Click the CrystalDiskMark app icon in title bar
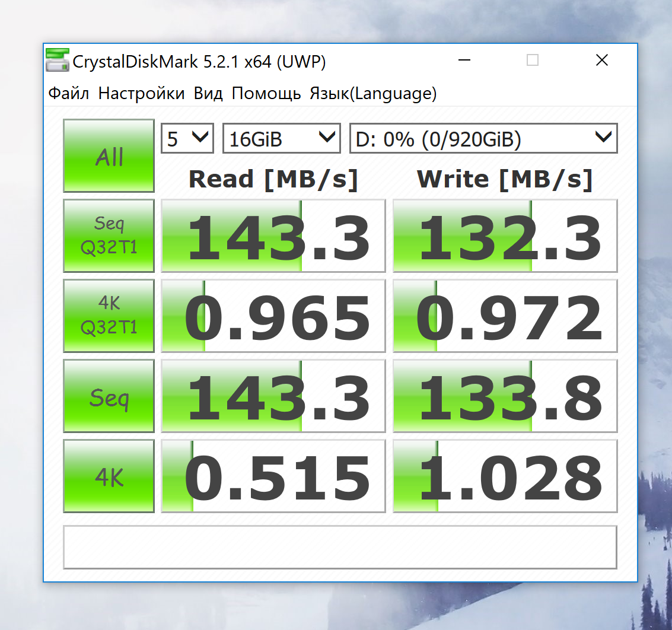This screenshot has width=672, height=630. pos(58,60)
